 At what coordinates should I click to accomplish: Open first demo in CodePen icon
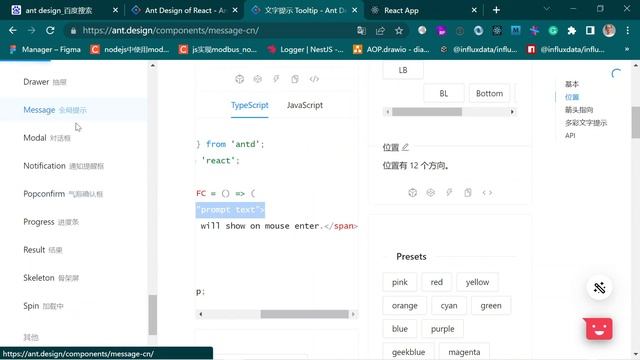258,79
